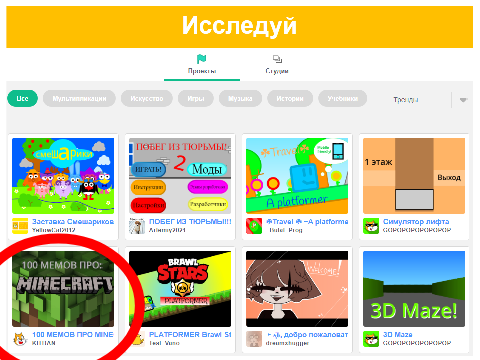Viewport: 480px width, 360px height.
Task: Open Scratch cat avatar beside 100 МЕМОВ
Action: pos(20,339)
